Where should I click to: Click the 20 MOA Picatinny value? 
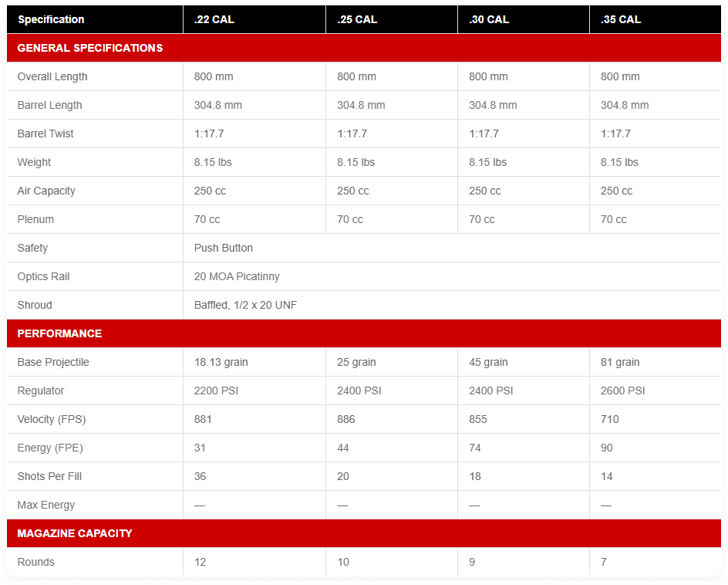pyautogui.click(x=237, y=276)
